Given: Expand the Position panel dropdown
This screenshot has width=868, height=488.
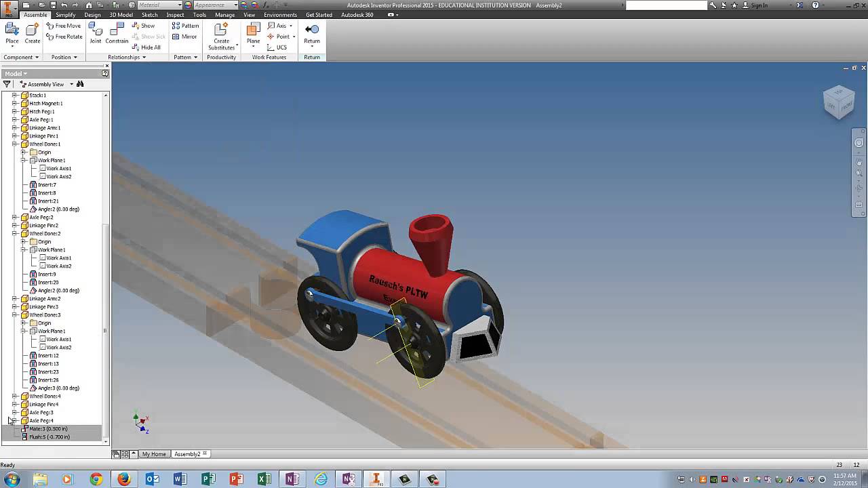Looking at the screenshot, I should 64,57.
